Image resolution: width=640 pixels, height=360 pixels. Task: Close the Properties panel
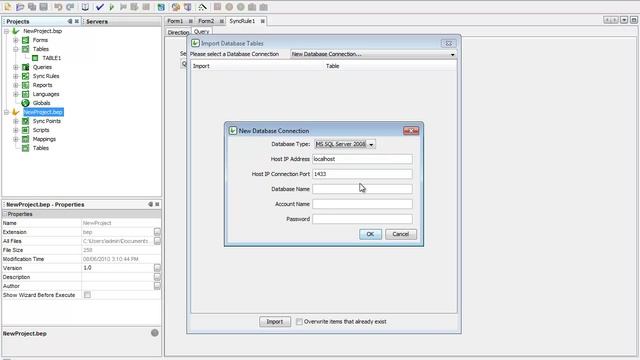click(x=157, y=204)
